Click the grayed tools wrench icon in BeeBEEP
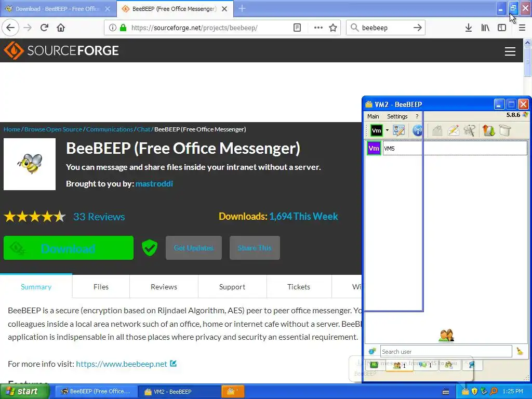Screen dimensions: 532x399 point(470,130)
